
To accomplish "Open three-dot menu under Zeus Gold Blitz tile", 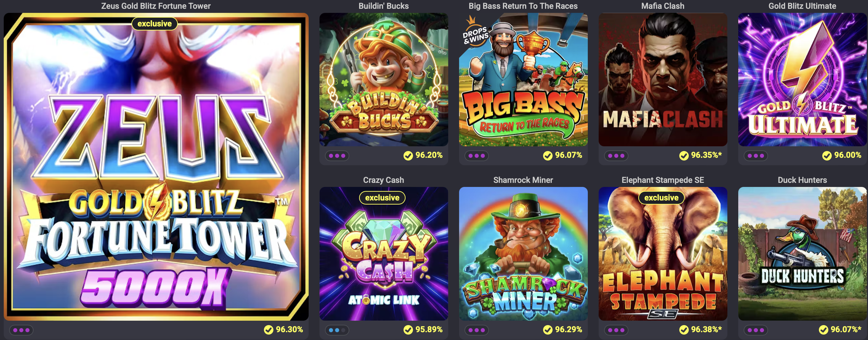I will coord(21,330).
